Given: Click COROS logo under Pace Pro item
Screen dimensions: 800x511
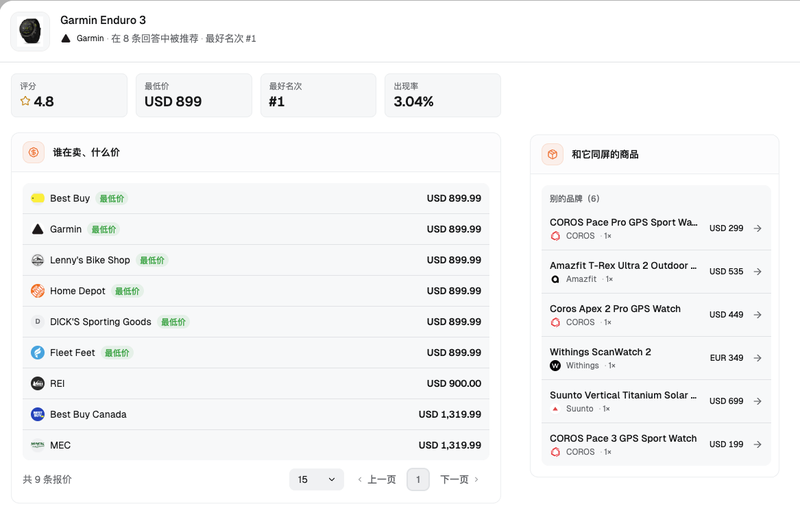Looking at the screenshot, I should 556,236.
